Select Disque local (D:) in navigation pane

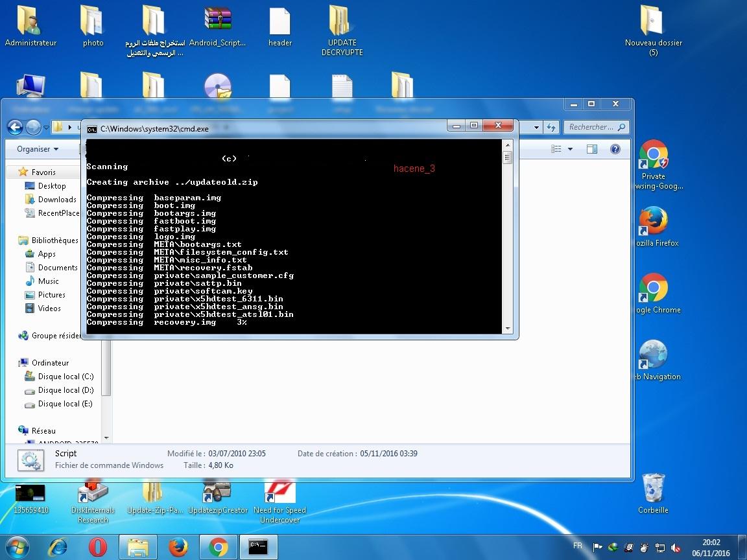[65, 390]
